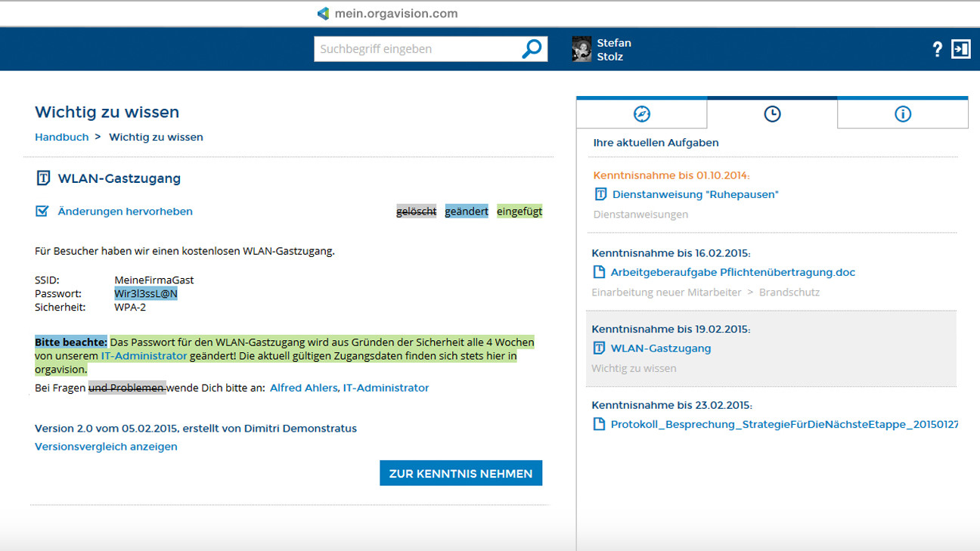Click inside the Suchbegriff eingeben search field
The width and height of the screenshot is (980, 551).
pyautogui.click(x=416, y=48)
